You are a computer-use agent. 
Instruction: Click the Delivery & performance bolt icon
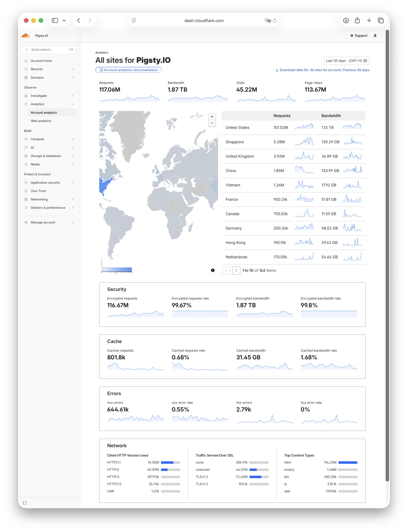[x=26, y=208]
